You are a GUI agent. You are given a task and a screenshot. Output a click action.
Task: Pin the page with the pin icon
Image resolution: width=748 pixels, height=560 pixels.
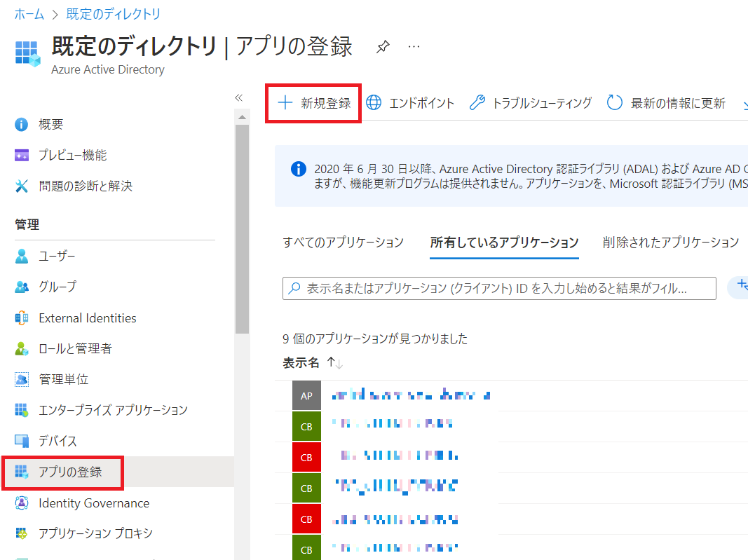tap(382, 47)
